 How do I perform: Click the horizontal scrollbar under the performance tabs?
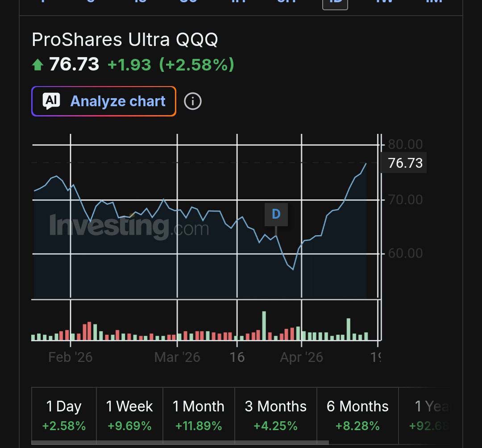[x=179, y=443]
